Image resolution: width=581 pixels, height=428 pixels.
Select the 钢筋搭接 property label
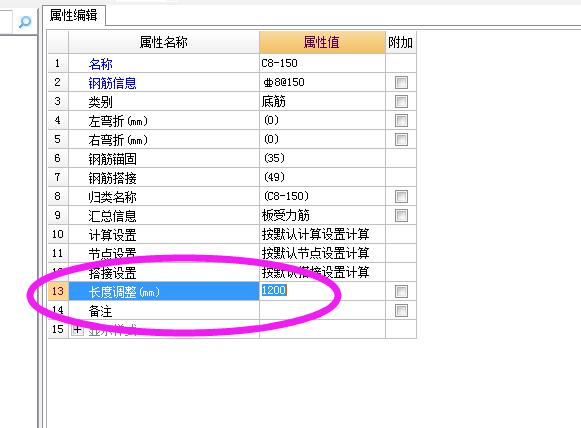click(112, 178)
